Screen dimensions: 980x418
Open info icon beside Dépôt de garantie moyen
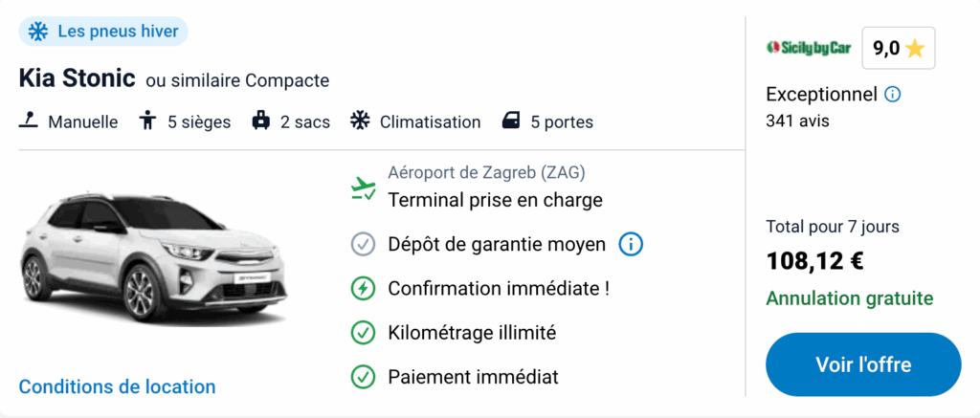pos(631,244)
